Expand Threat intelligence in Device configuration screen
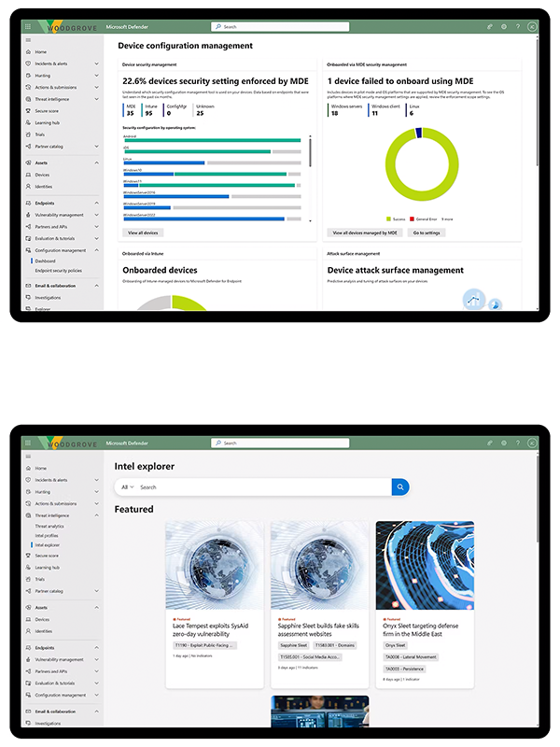This screenshot has height=747, width=560. click(97, 99)
